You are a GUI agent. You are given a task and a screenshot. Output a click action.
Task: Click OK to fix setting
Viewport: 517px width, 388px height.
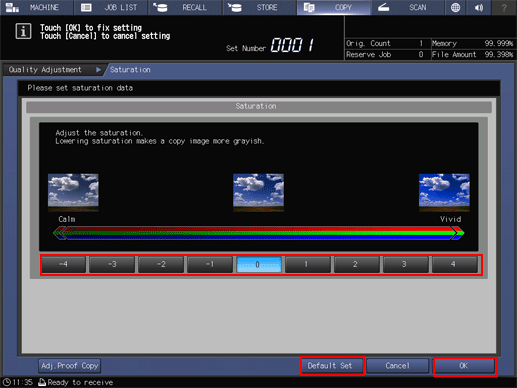[465, 366]
